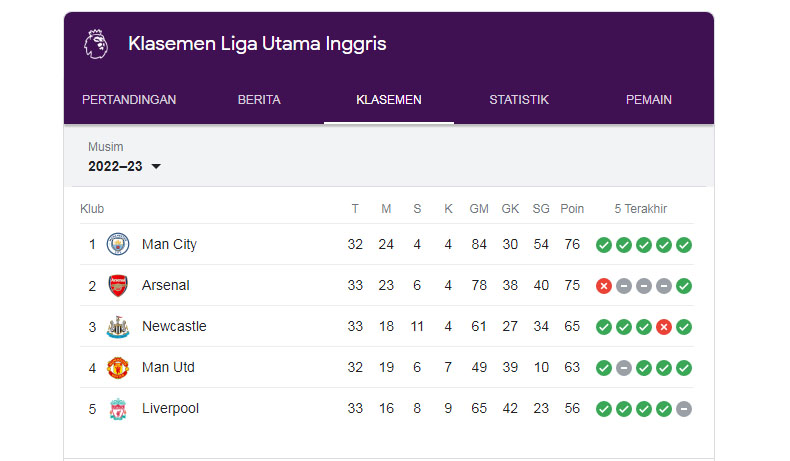The image size is (790, 461).
Task: Click Liverpool's grey draw icon in 5 Terakhir
Action: (684, 409)
